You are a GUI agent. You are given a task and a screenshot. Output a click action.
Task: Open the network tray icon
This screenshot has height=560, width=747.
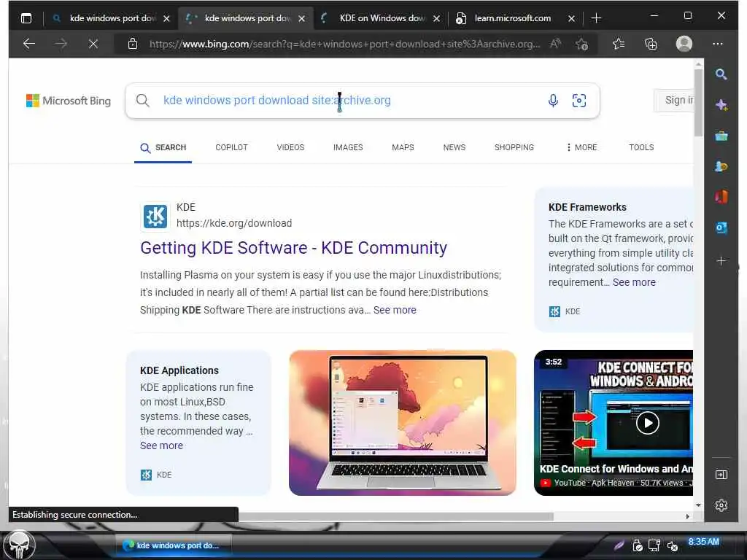654,545
